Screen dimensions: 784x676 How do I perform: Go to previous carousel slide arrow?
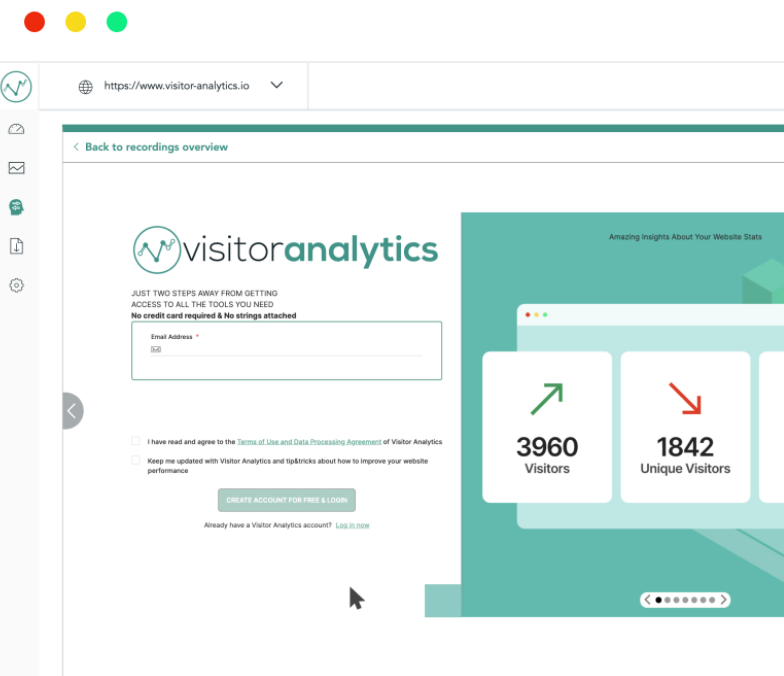coord(648,600)
